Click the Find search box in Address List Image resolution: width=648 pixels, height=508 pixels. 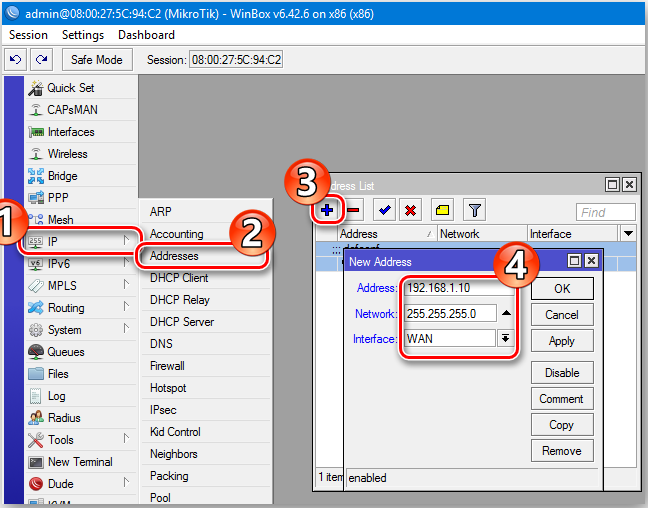click(x=605, y=212)
